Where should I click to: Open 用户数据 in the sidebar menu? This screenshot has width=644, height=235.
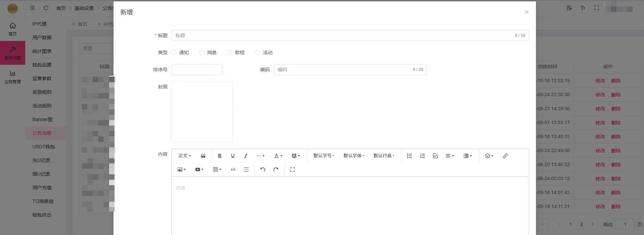coord(42,38)
